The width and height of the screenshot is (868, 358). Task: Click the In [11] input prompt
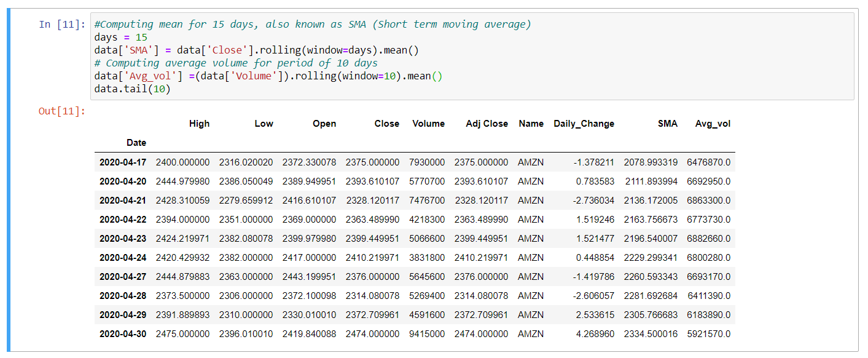coord(62,24)
